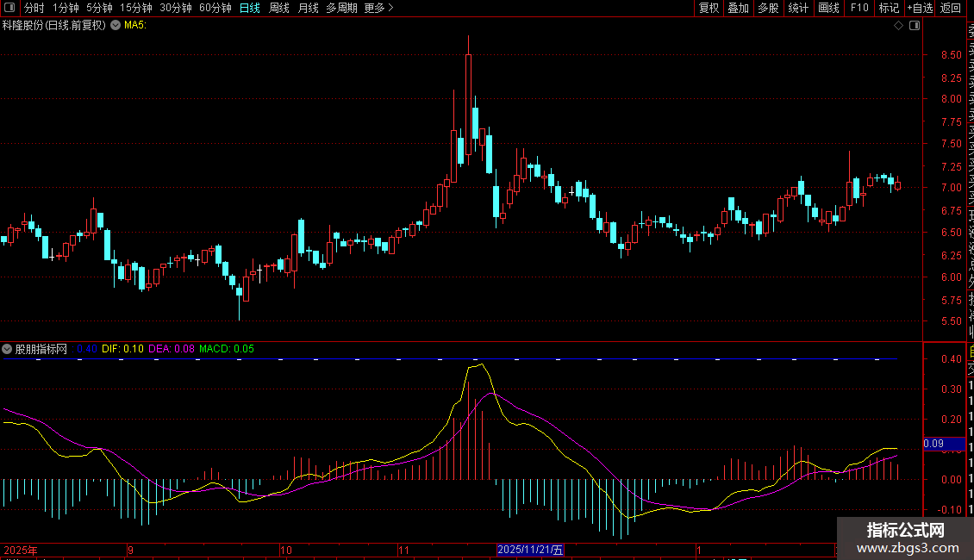
Task: Open the 统计 statistics tool
Action: pyautogui.click(x=798, y=8)
